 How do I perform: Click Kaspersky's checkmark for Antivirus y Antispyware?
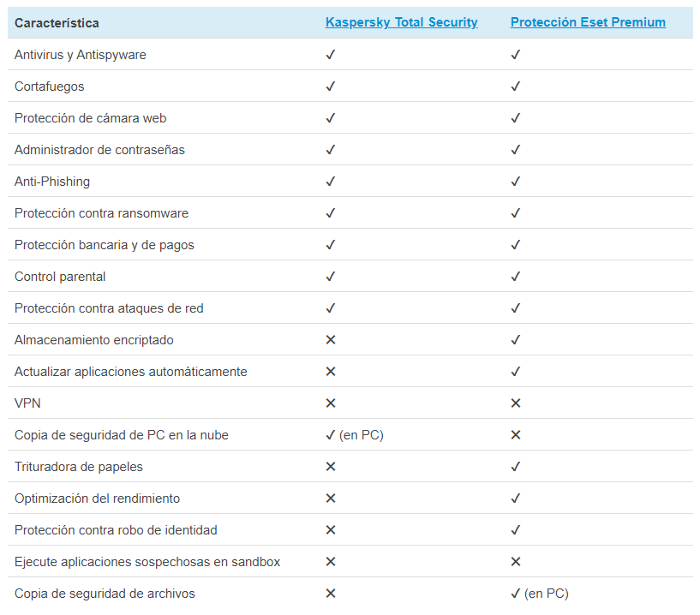click(331, 55)
